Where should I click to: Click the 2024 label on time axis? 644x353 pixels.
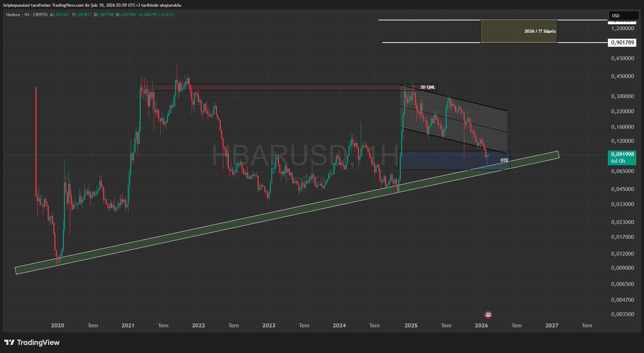(340, 325)
